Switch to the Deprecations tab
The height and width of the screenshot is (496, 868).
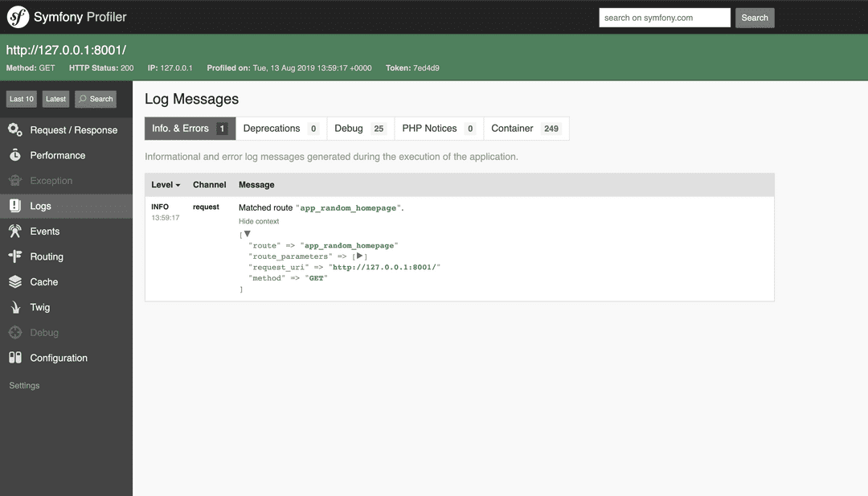tap(273, 128)
